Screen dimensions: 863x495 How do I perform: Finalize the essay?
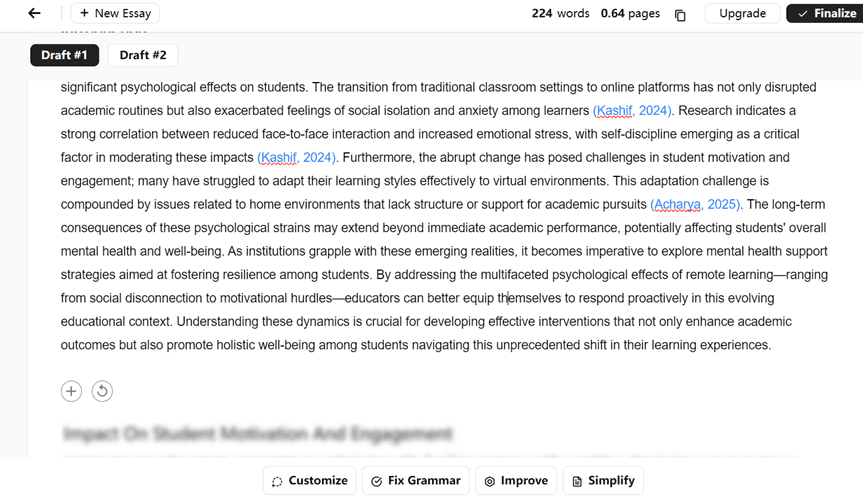(826, 13)
